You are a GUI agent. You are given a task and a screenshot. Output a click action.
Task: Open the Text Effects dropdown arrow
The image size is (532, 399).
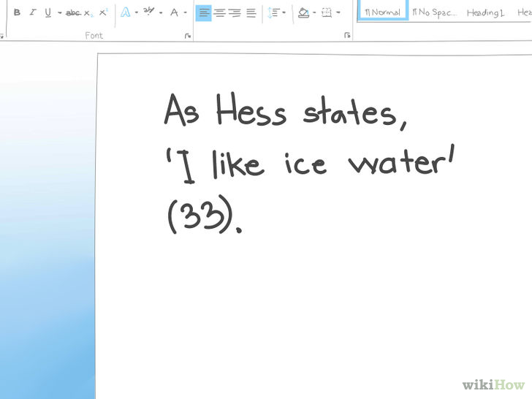pyautogui.click(x=137, y=12)
